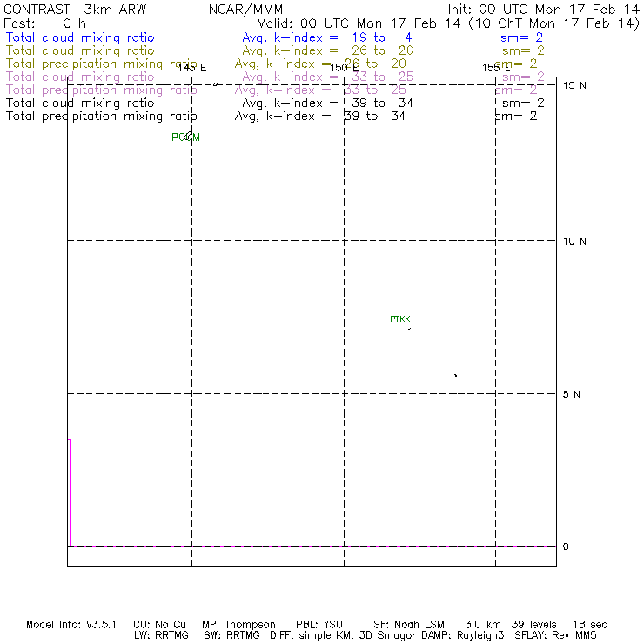This screenshot has height=644, width=644.
Task: Click the 5 N latitude label
Action: click(572, 394)
